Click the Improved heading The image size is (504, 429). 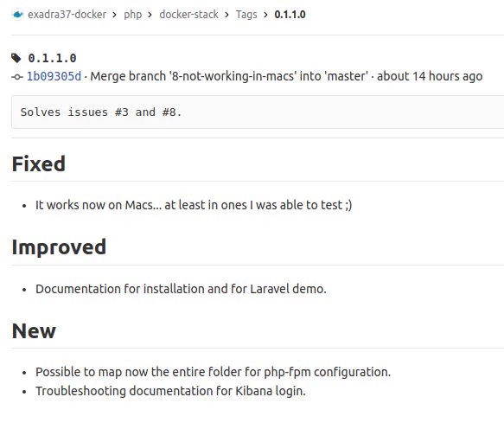tap(59, 247)
